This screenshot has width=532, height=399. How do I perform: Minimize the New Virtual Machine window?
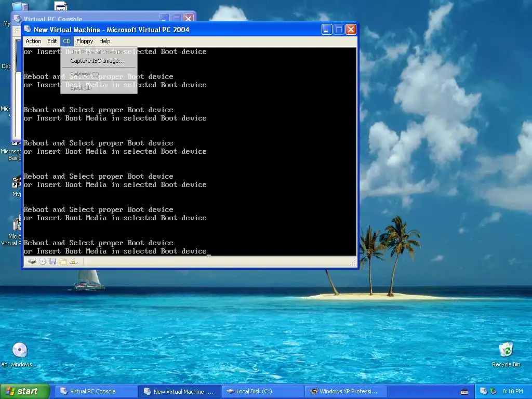coord(326,30)
